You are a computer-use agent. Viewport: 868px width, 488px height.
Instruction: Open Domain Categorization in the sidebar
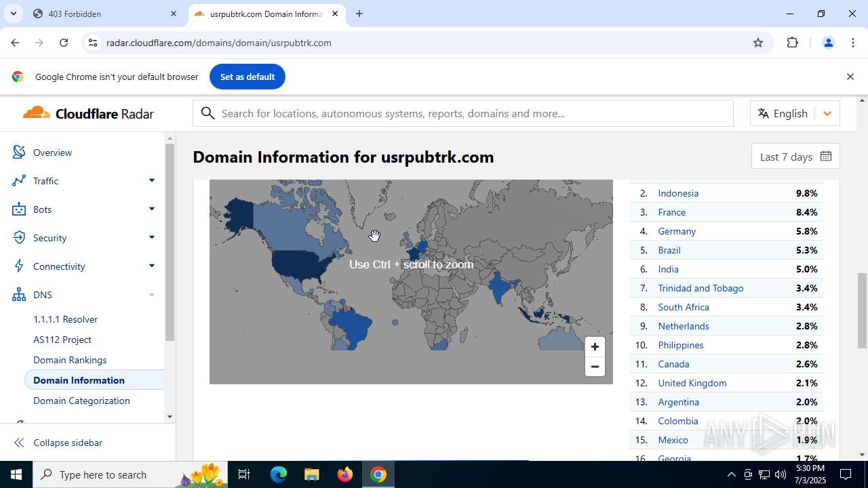click(x=81, y=401)
